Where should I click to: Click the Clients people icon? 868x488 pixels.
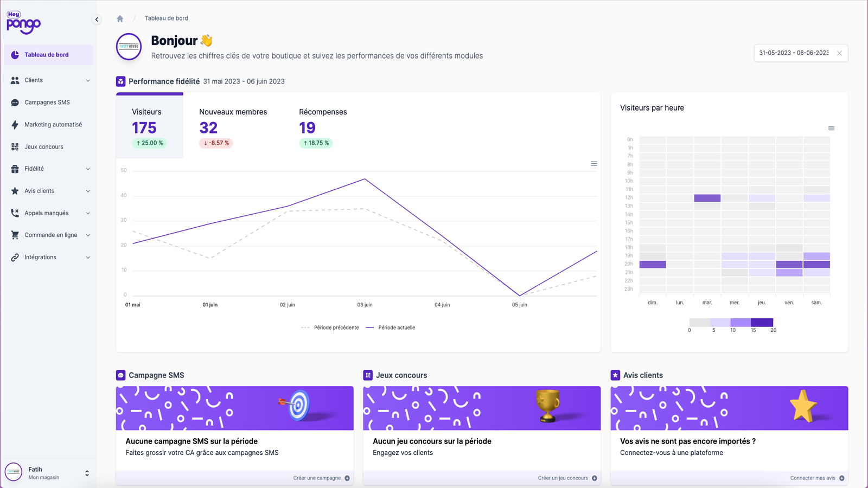pos(15,80)
